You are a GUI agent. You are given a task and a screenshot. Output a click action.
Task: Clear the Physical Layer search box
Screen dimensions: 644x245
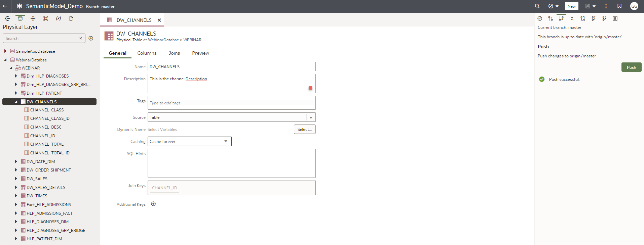click(x=81, y=38)
